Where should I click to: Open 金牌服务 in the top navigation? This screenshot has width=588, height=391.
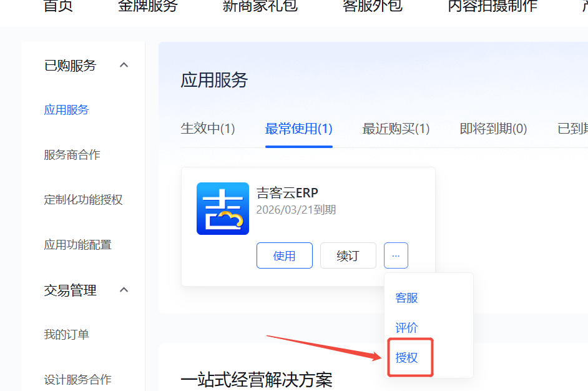(x=148, y=6)
